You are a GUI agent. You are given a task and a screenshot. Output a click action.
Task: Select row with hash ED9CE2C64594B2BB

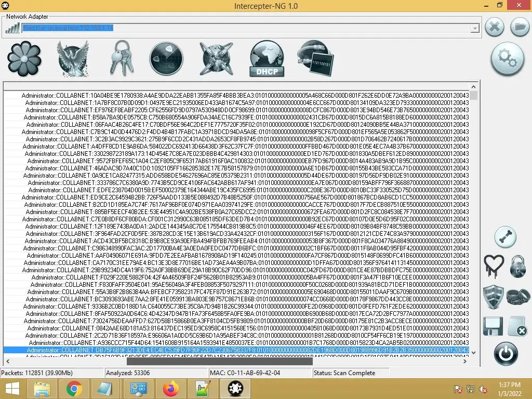pyautogui.click(x=236, y=197)
